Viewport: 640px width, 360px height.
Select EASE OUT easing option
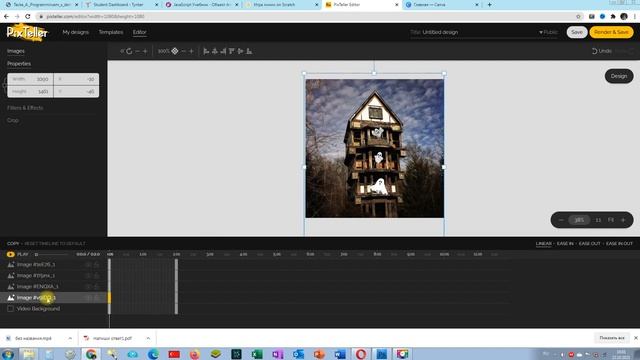(x=589, y=244)
